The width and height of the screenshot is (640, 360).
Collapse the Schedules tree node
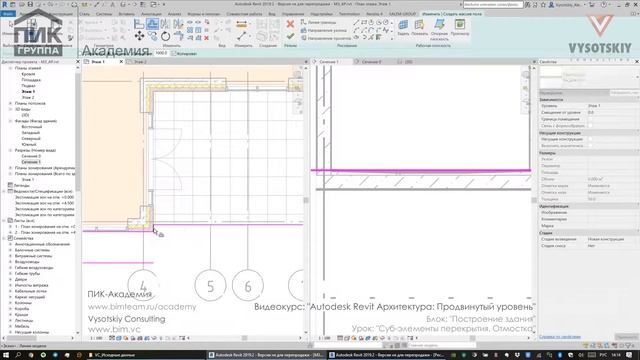tap(4, 191)
